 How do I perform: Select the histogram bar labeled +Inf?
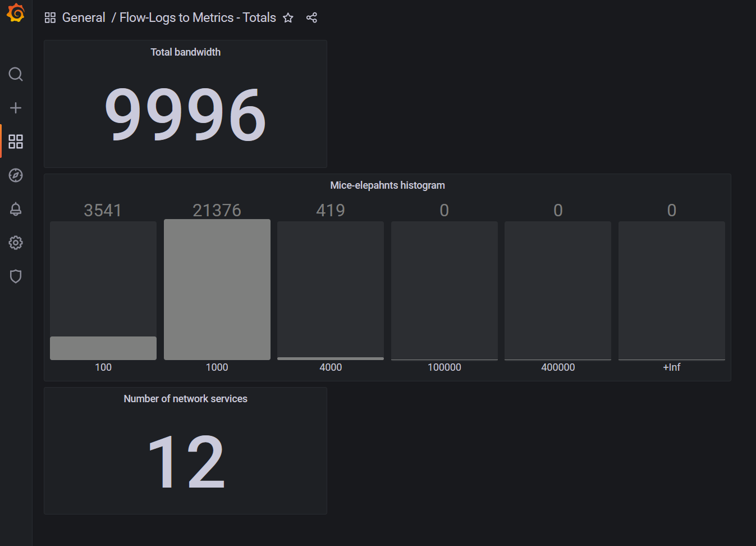point(672,290)
